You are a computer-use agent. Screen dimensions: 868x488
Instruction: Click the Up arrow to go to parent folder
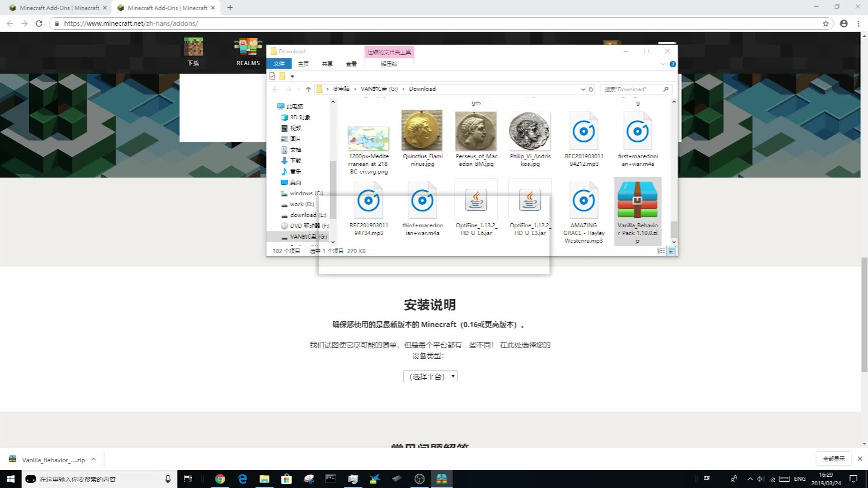[308, 89]
